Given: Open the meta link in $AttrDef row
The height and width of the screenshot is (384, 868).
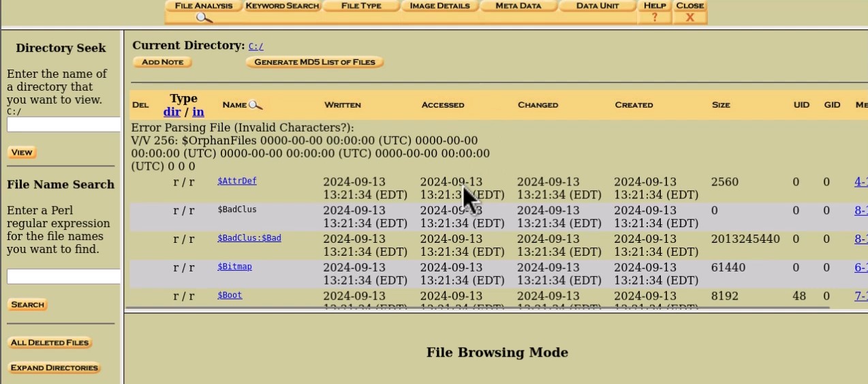Looking at the screenshot, I should coord(861,182).
